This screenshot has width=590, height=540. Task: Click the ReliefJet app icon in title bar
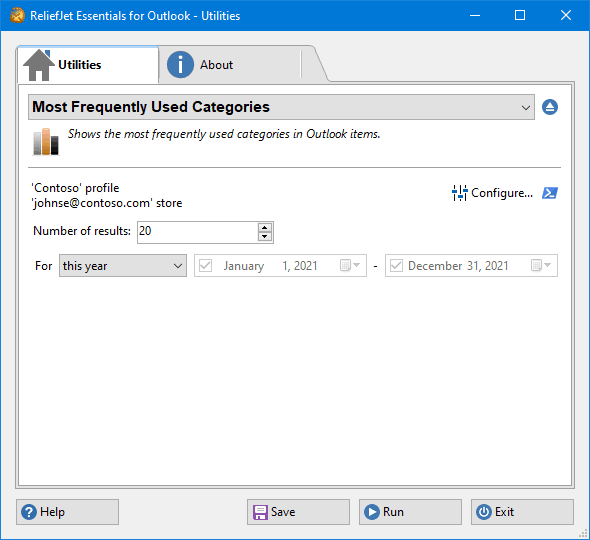point(17,16)
